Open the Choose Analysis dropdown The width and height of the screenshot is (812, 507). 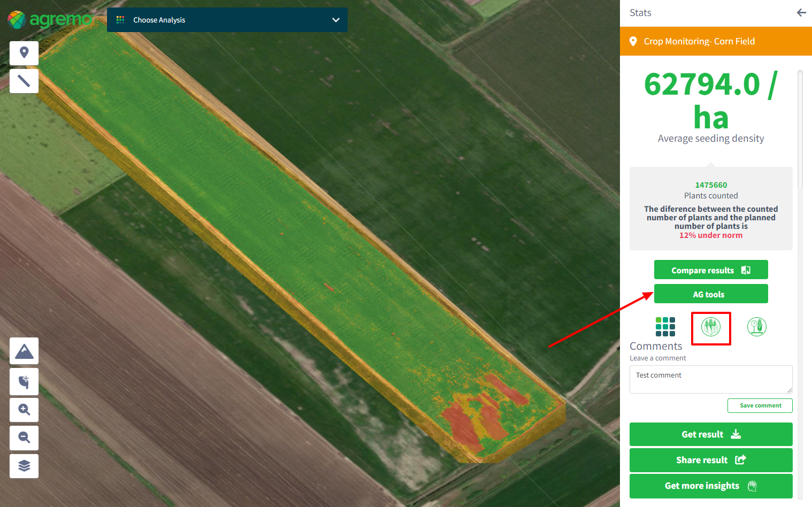click(227, 20)
